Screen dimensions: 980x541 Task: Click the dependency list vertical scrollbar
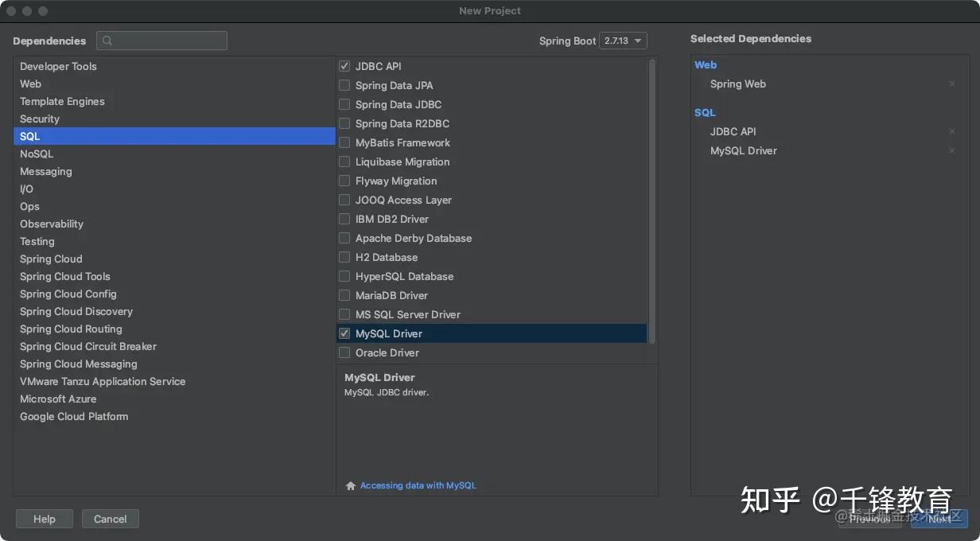tap(652, 199)
